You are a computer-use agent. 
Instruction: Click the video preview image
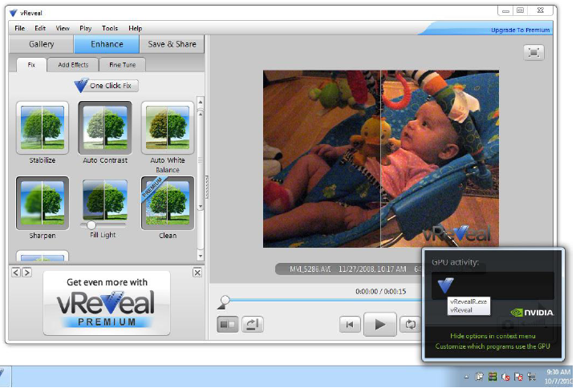pyautogui.click(x=381, y=159)
